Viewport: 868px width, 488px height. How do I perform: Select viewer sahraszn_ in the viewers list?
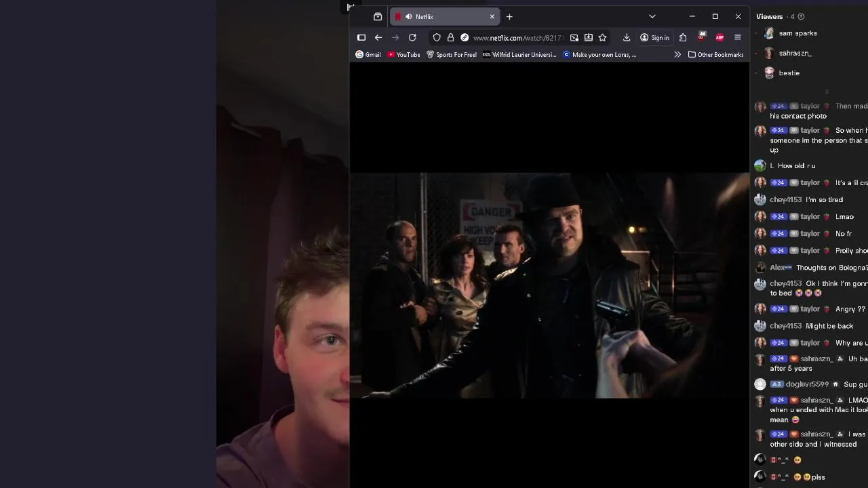[795, 53]
